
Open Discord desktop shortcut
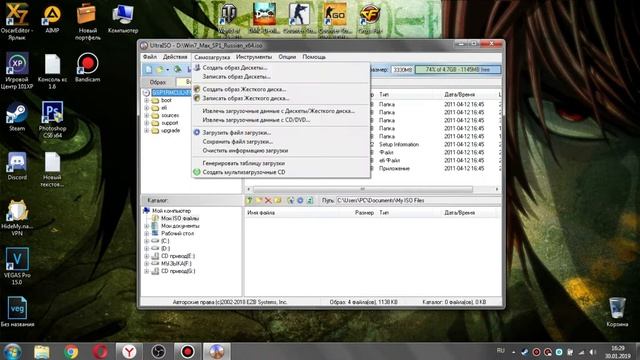coord(17,166)
